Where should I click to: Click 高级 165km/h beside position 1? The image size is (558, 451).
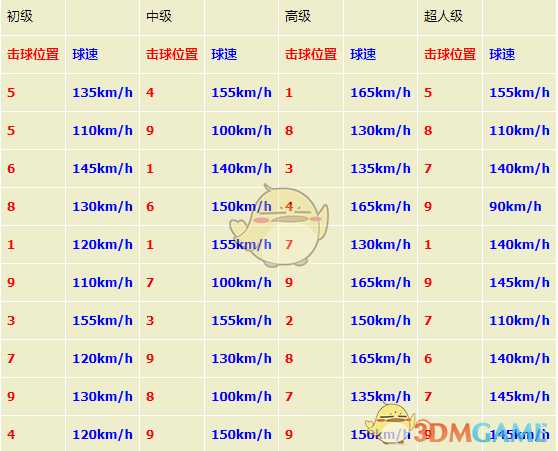[380, 93]
